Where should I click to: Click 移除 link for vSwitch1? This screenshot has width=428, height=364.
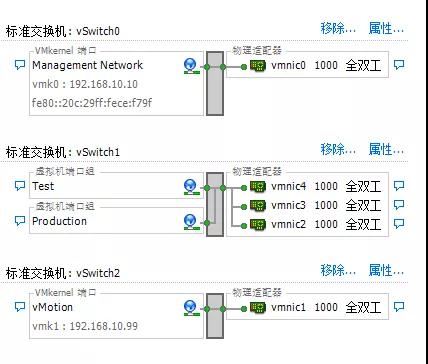338,149
